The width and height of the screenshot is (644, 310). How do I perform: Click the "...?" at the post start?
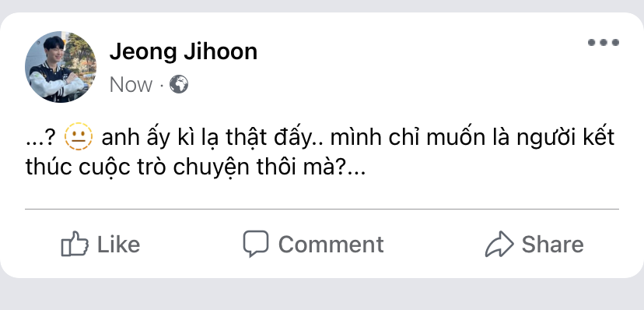[40, 139]
